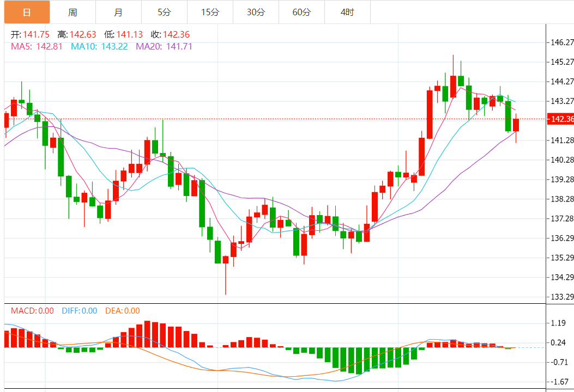This screenshot has width=574, height=392.
Task: Click the 146.27 price axis label
Action: coord(562,42)
